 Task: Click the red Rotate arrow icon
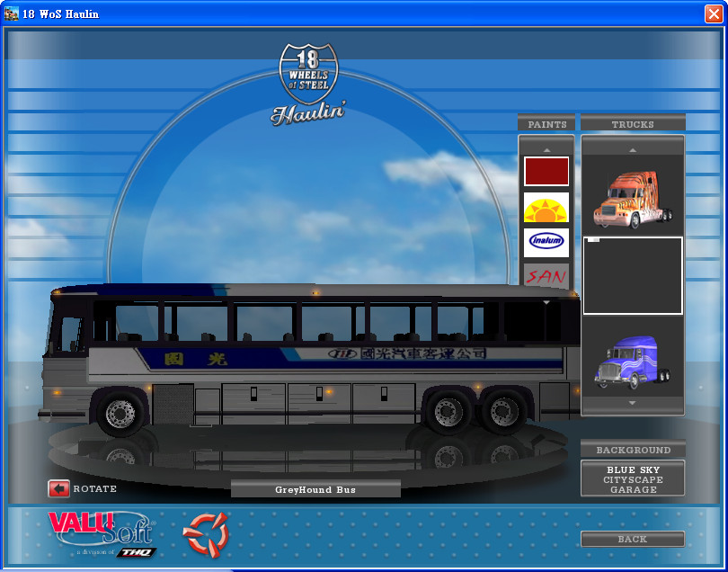[x=58, y=488]
